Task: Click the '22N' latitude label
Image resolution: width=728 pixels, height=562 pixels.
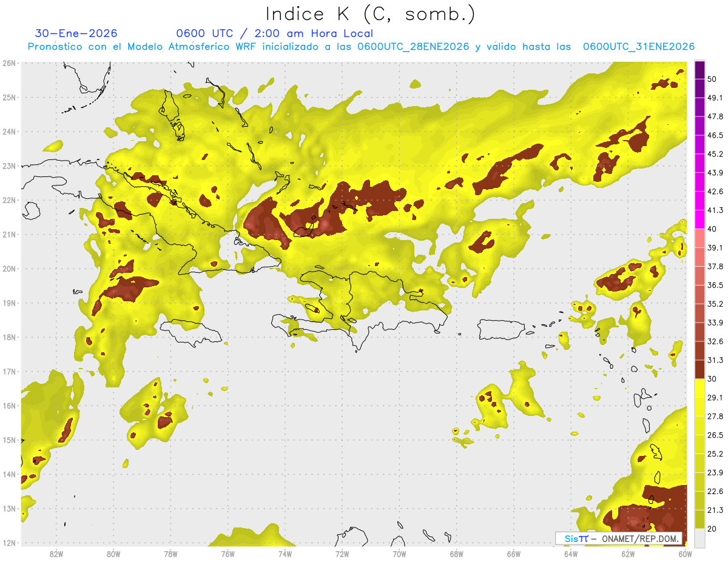Action: tap(8, 200)
